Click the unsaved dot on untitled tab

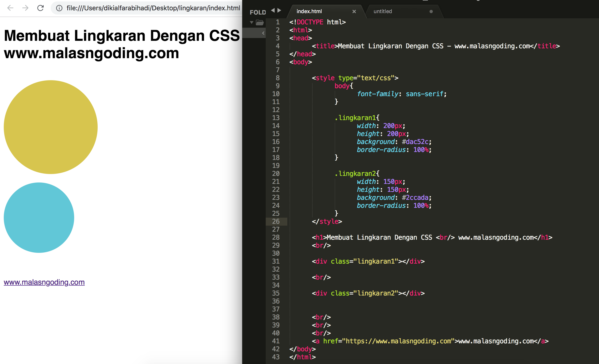coord(431,11)
